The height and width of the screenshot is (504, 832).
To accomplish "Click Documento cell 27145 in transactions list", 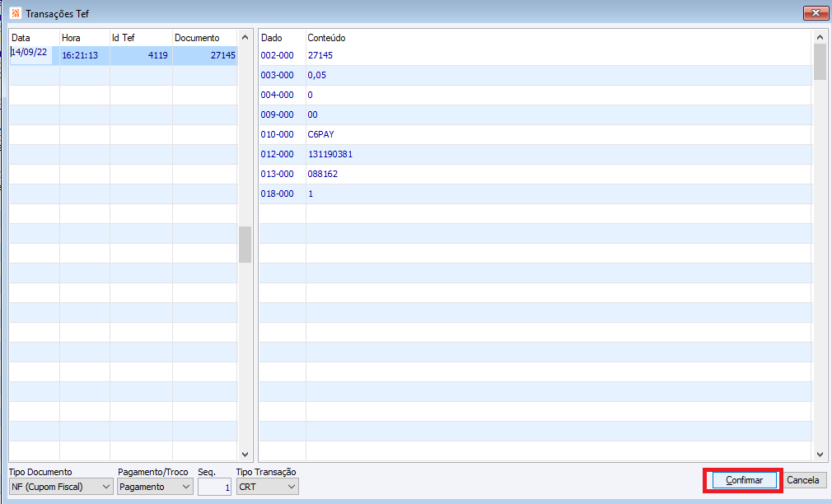I will 205,55.
